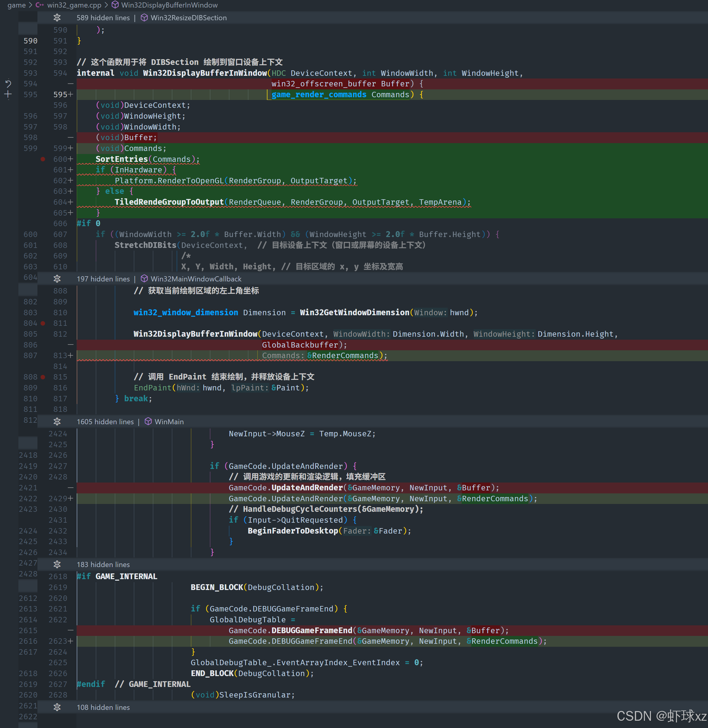
Task: Open win32_game.cpp breadcrumb item
Action: 74,5
